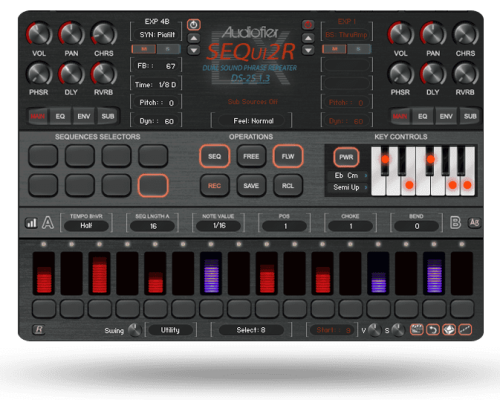
Task: Open Time: 1/8 D delay dropdown
Action: 155,85
